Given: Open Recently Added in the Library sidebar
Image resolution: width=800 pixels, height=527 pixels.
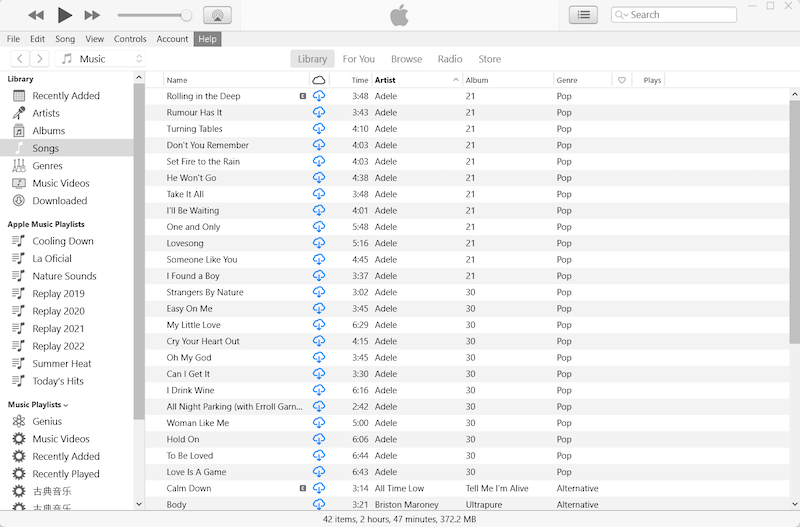Looking at the screenshot, I should pos(65,96).
